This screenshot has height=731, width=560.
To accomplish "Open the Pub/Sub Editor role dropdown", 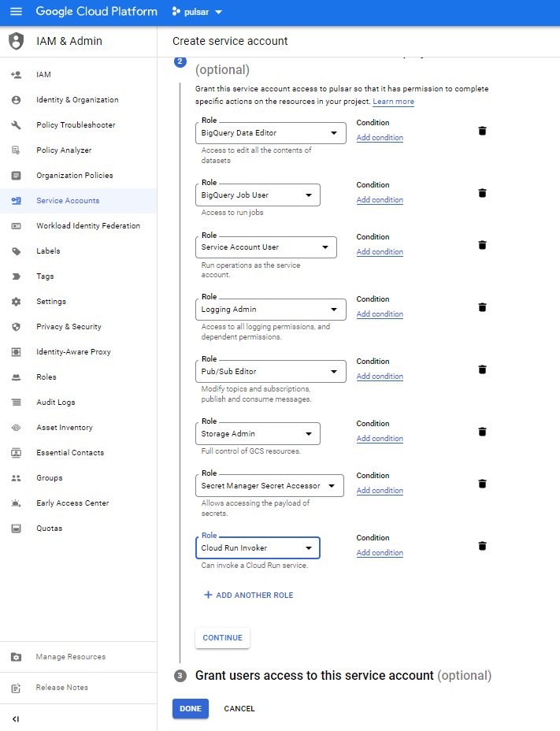I will click(270, 372).
